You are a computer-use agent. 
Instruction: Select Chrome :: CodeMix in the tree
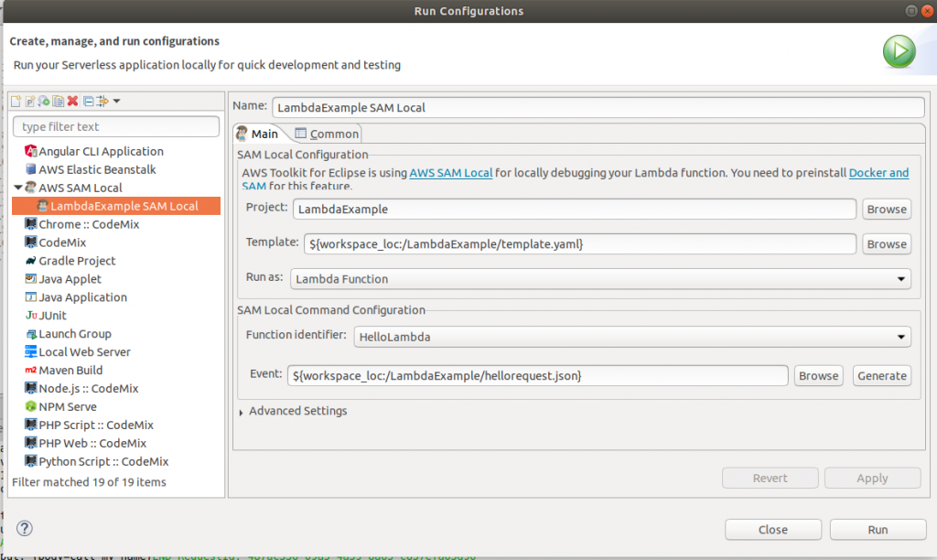pos(81,224)
